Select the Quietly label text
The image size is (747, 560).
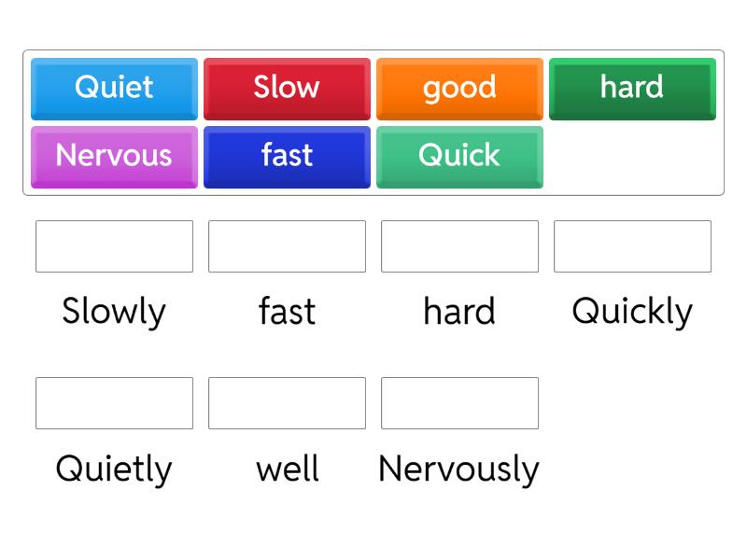point(114,468)
